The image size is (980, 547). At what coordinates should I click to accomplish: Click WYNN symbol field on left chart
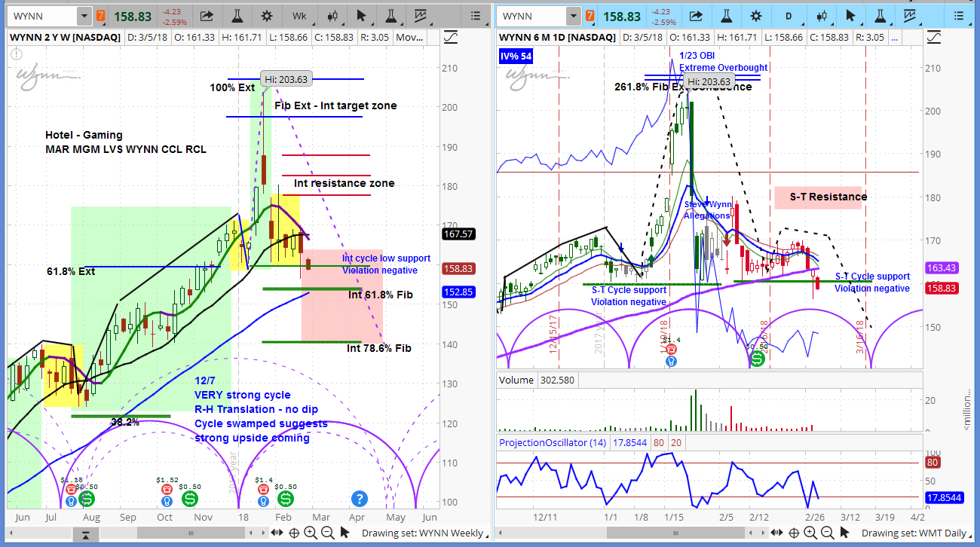[42, 16]
